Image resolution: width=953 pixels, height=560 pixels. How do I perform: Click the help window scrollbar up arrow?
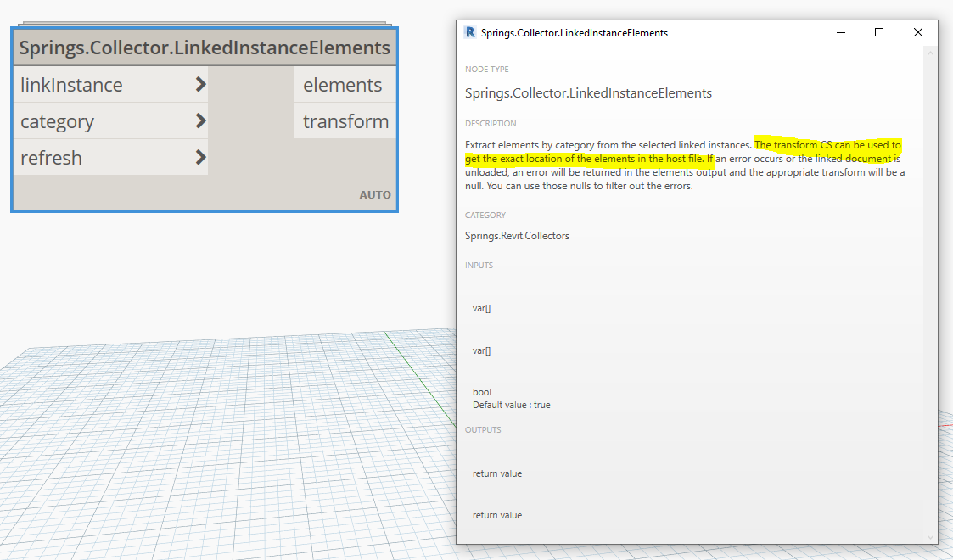[x=930, y=54]
